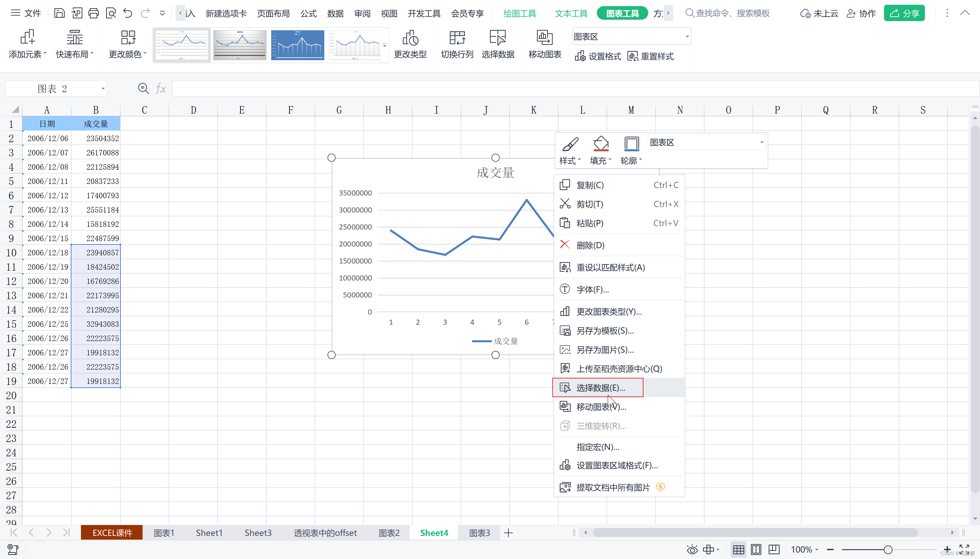Image resolution: width=980 pixels, height=559 pixels.
Task: Choose 复制(C) from context menu
Action: pos(619,185)
